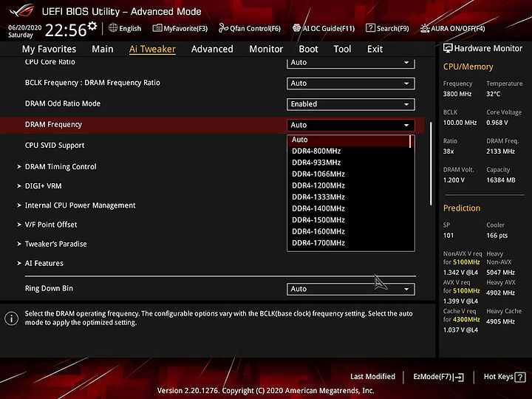Open MyFavorite(F3) shortcut
532x399 pixels.
[x=180, y=28]
